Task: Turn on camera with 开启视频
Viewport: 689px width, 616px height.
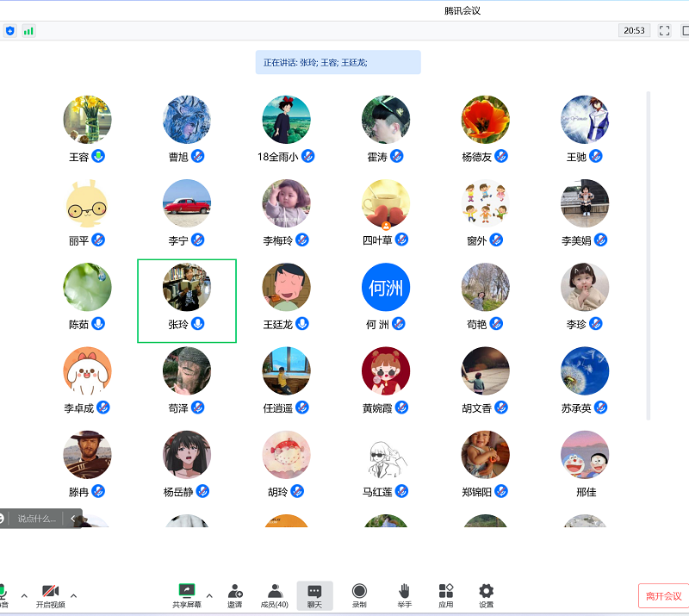Action: 50,591
